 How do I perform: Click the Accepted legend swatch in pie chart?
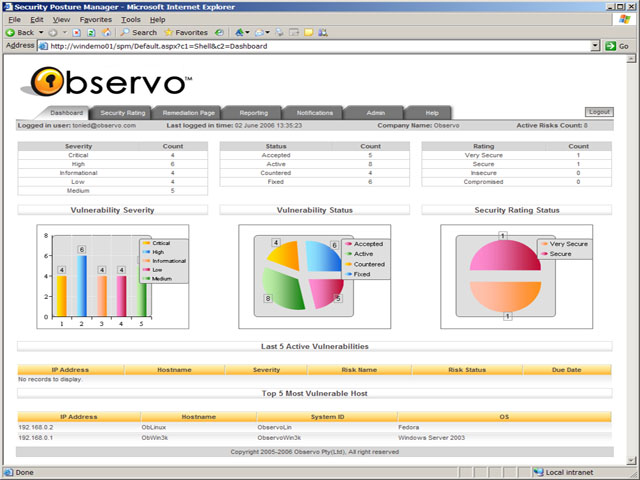coord(348,244)
